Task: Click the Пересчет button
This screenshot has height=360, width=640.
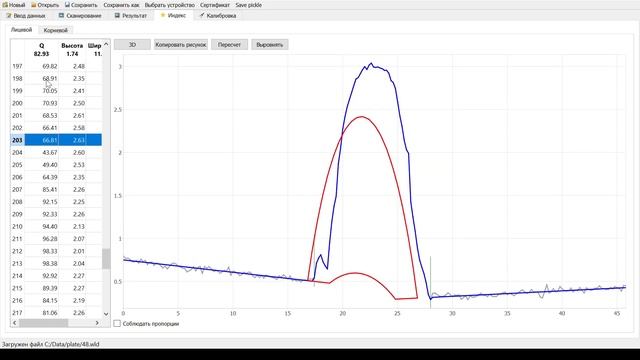Action: [x=229, y=44]
